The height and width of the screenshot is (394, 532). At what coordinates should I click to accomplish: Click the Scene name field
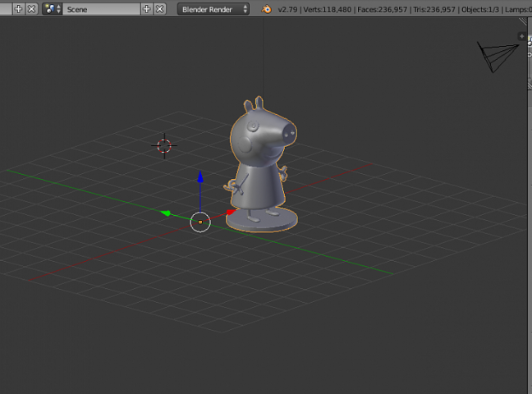coord(102,9)
